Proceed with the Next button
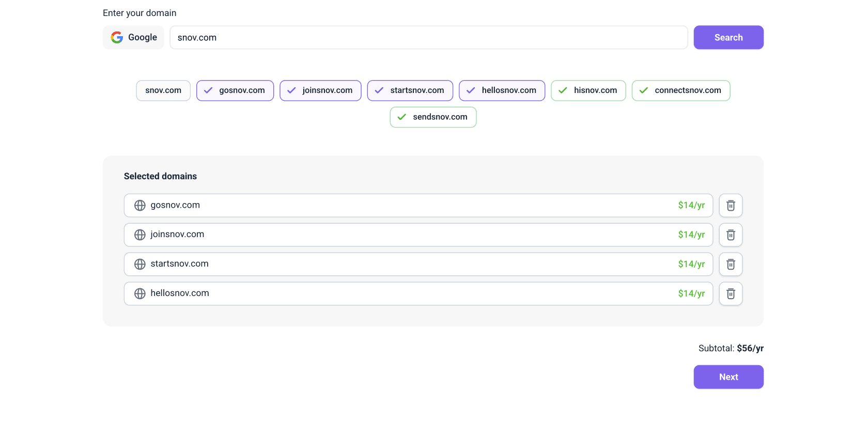This screenshot has height=435, width=868. [x=728, y=377]
